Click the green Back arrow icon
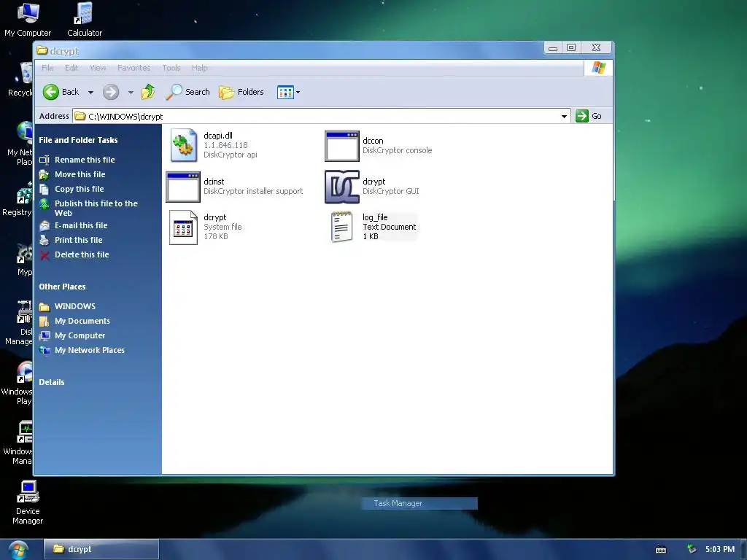 tap(50, 92)
